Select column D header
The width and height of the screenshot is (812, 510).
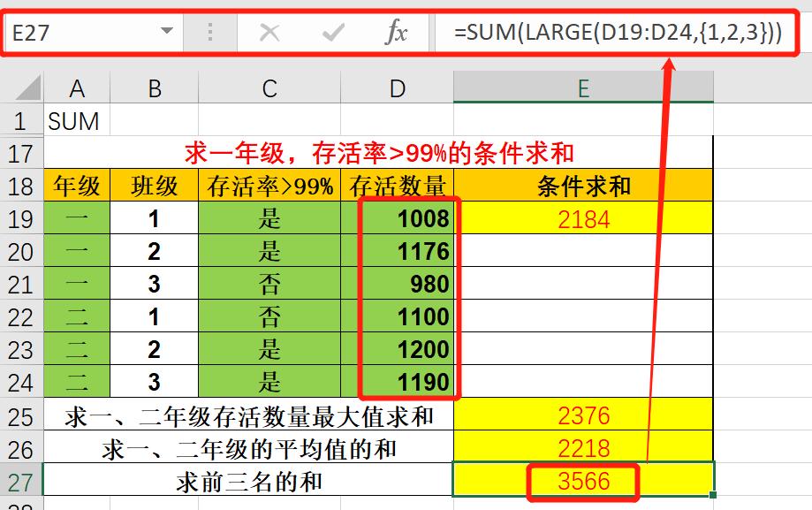[x=398, y=88]
